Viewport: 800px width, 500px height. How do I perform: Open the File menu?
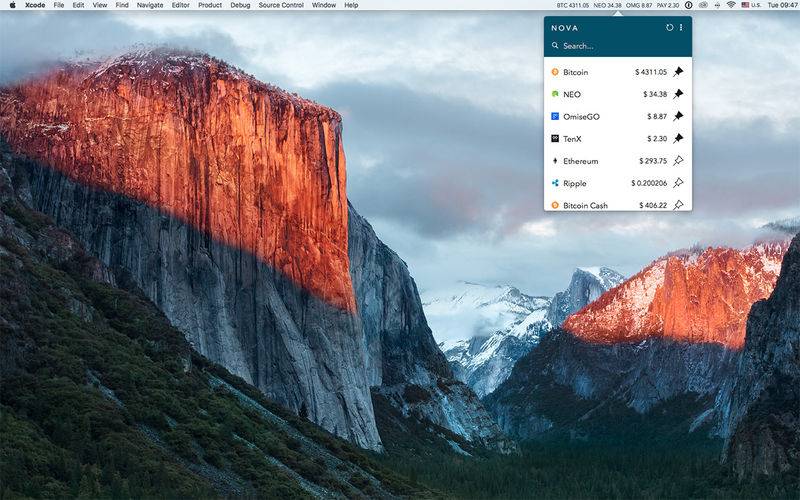click(x=59, y=5)
